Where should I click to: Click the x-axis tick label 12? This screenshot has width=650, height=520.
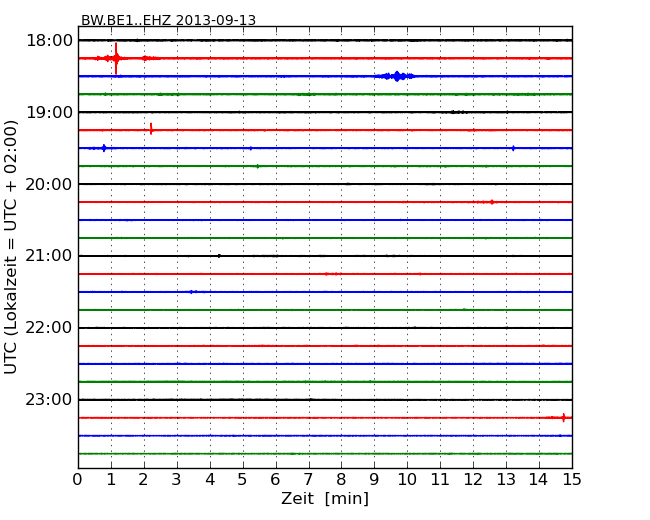[473, 479]
